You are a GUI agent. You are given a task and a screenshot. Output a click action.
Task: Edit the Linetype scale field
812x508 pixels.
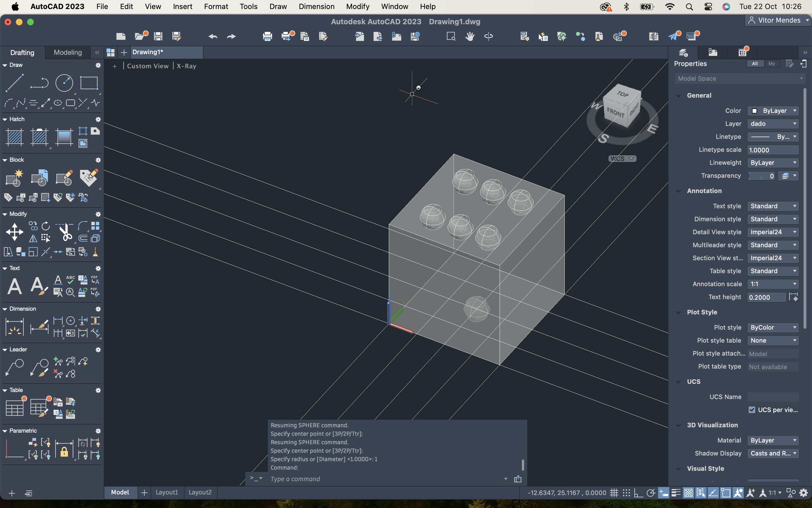tap(773, 150)
